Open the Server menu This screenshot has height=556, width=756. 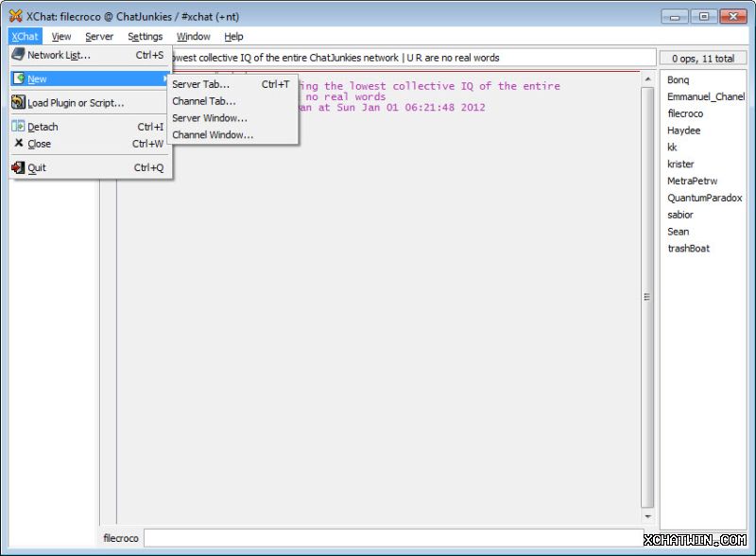[99, 37]
